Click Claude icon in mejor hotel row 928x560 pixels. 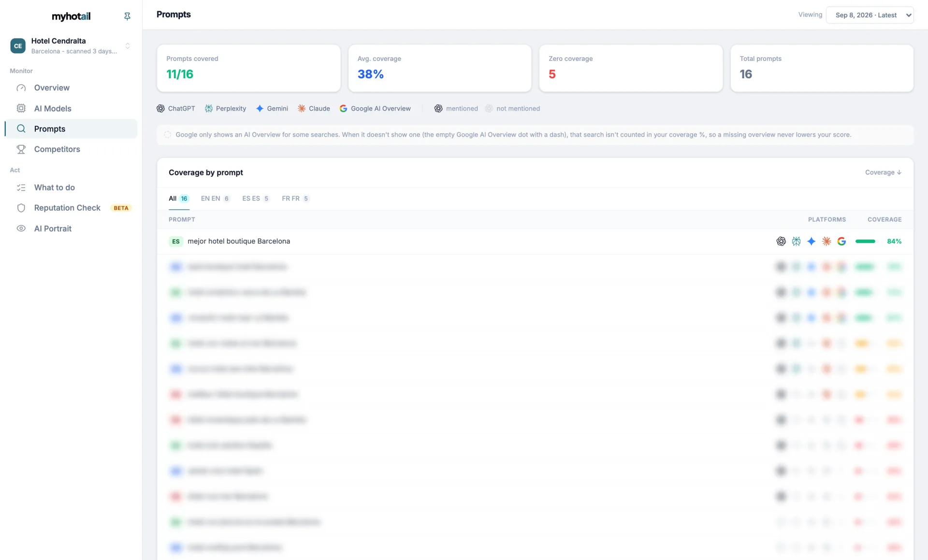pos(826,242)
